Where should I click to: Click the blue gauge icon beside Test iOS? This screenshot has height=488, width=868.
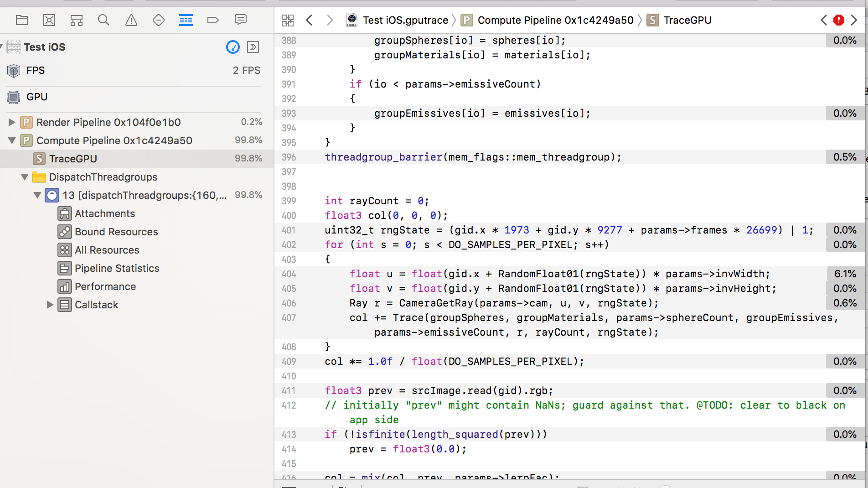click(x=233, y=47)
